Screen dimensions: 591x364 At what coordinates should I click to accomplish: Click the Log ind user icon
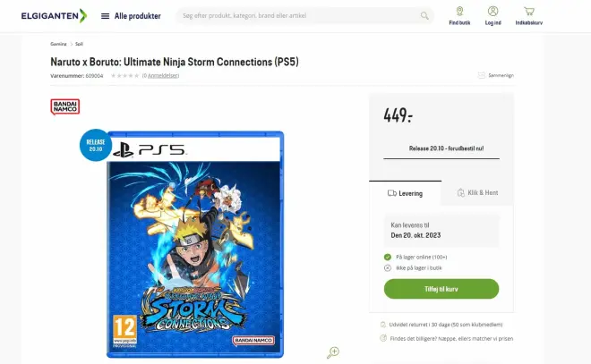tap(493, 15)
